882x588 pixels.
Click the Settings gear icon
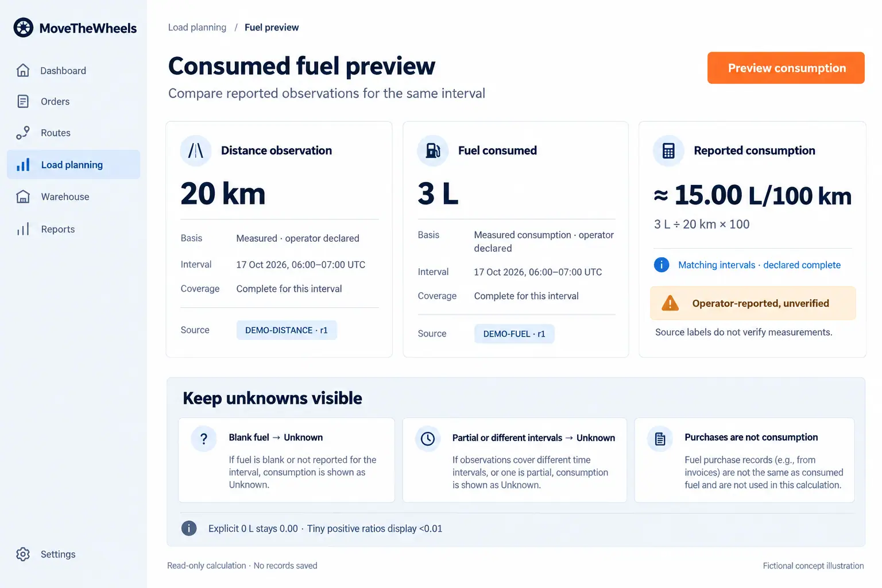(x=23, y=554)
